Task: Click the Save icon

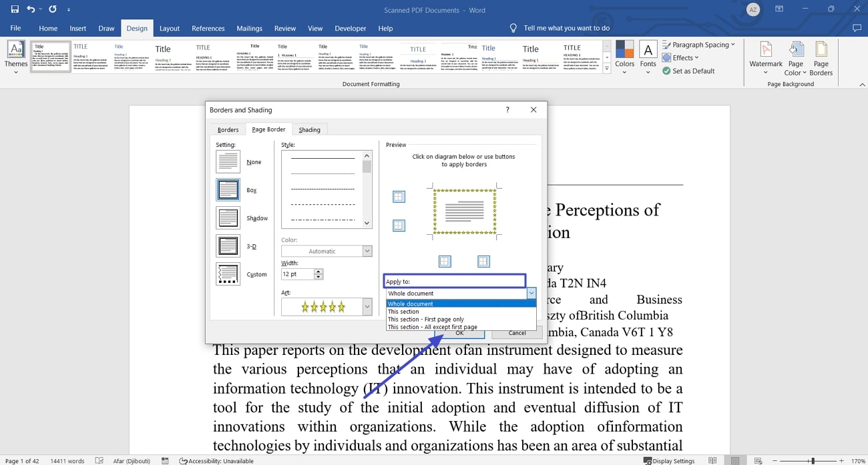Action: (14, 9)
